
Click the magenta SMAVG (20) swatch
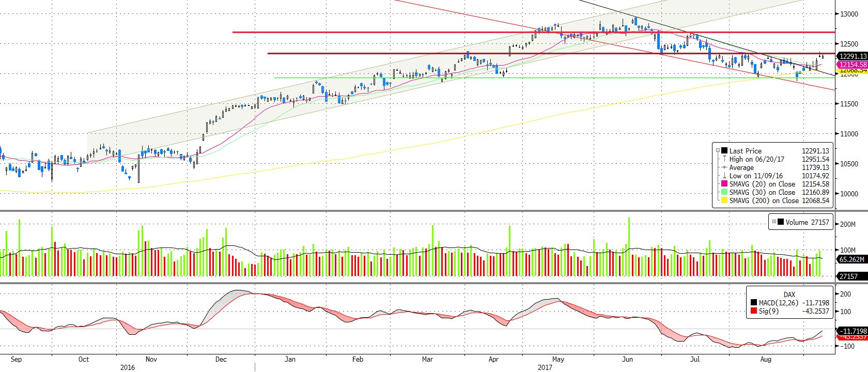[724, 184]
